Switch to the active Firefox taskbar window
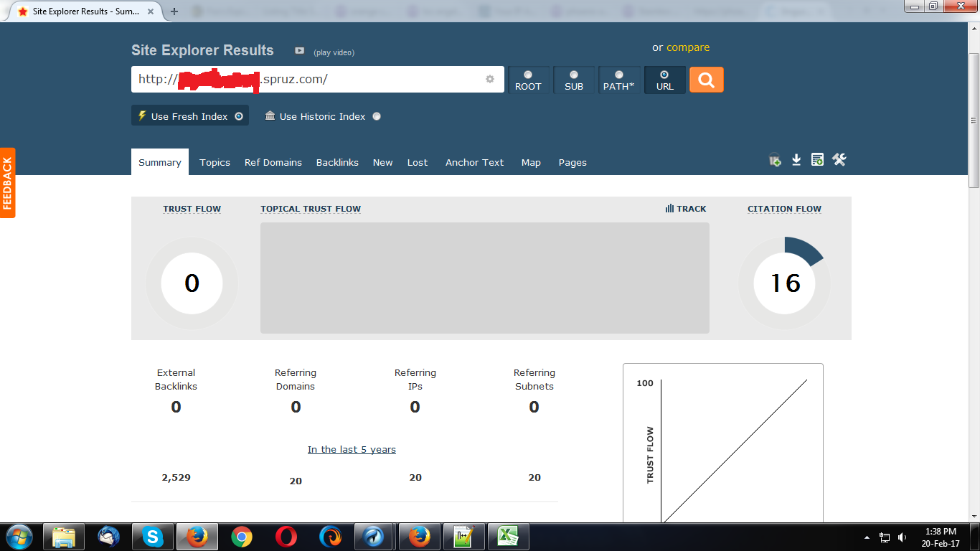This screenshot has height=551, width=980. [197, 537]
